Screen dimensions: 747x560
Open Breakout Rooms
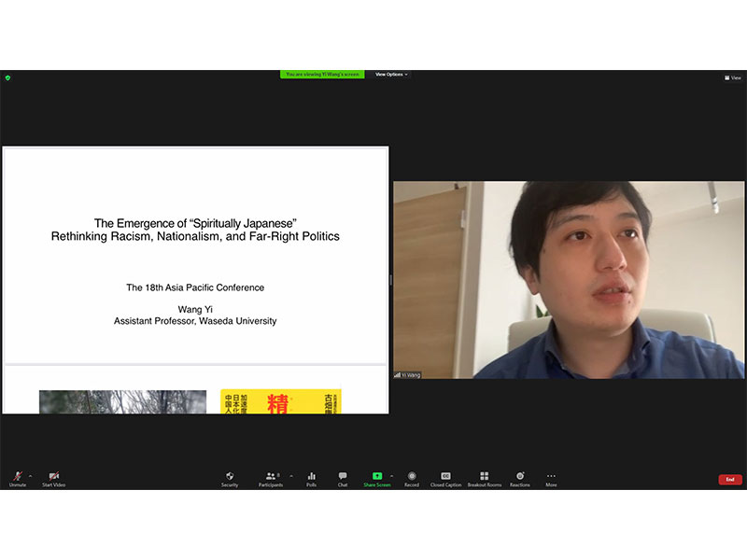(x=484, y=478)
